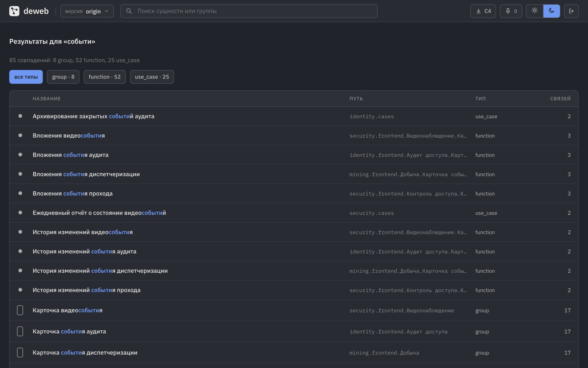Viewport: 588px width, 368px height.
Task: Click the bullet icon of «Архивирование закрытых событий аудита»
Action: click(x=20, y=116)
